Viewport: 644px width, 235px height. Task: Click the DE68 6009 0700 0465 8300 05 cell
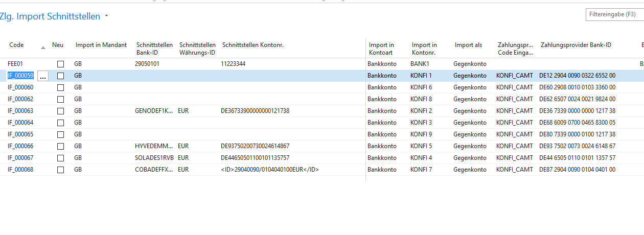[577, 123]
